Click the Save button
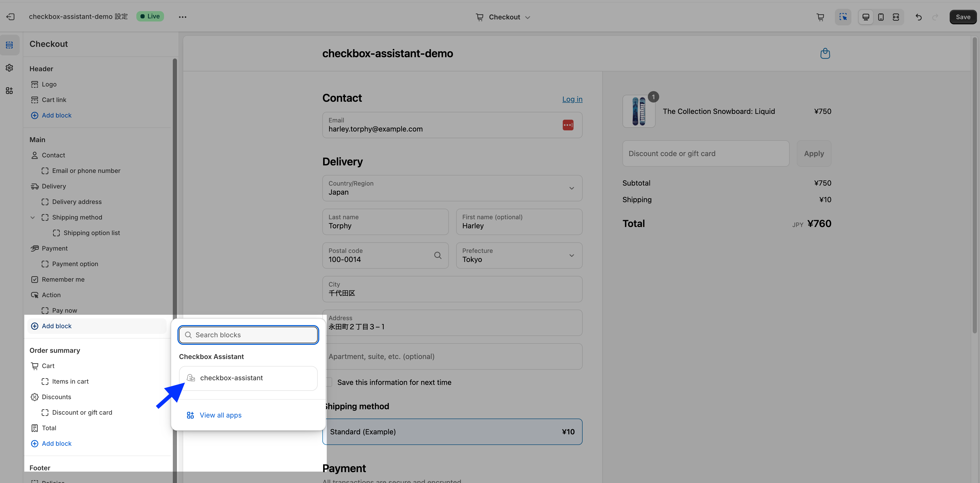Image resolution: width=980 pixels, height=483 pixels. [x=963, y=17]
